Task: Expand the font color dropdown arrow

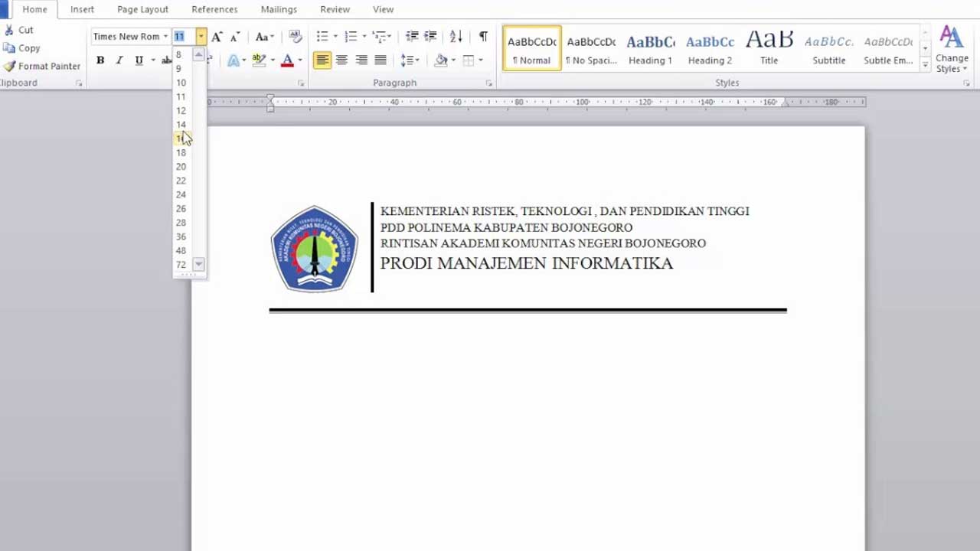Action: coord(299,60)
